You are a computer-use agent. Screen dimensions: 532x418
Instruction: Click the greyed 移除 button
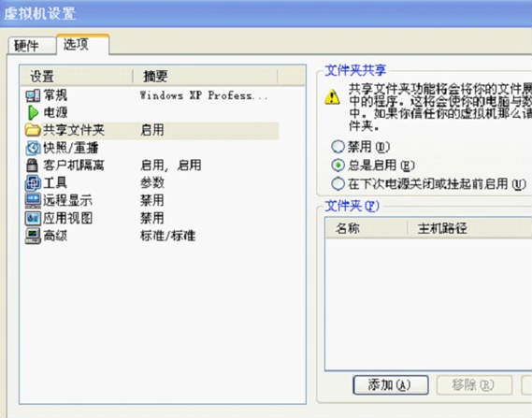point(474,384)
